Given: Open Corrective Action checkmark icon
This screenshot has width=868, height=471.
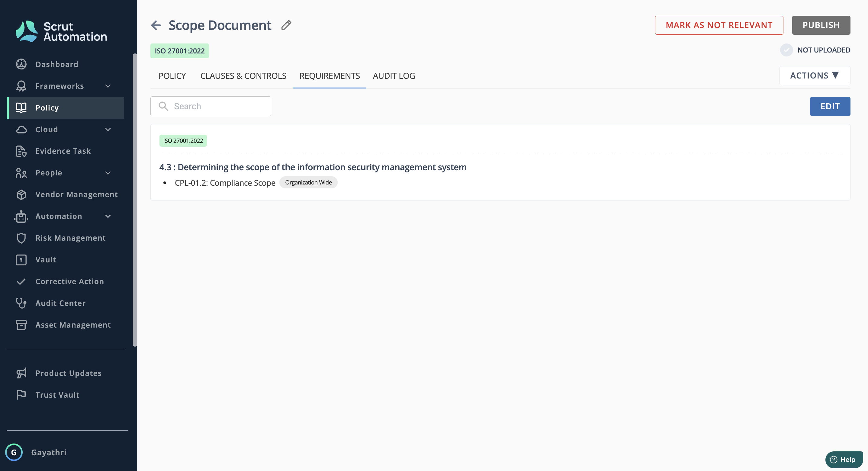Looking at the screenshot, I should coord(21,281).
